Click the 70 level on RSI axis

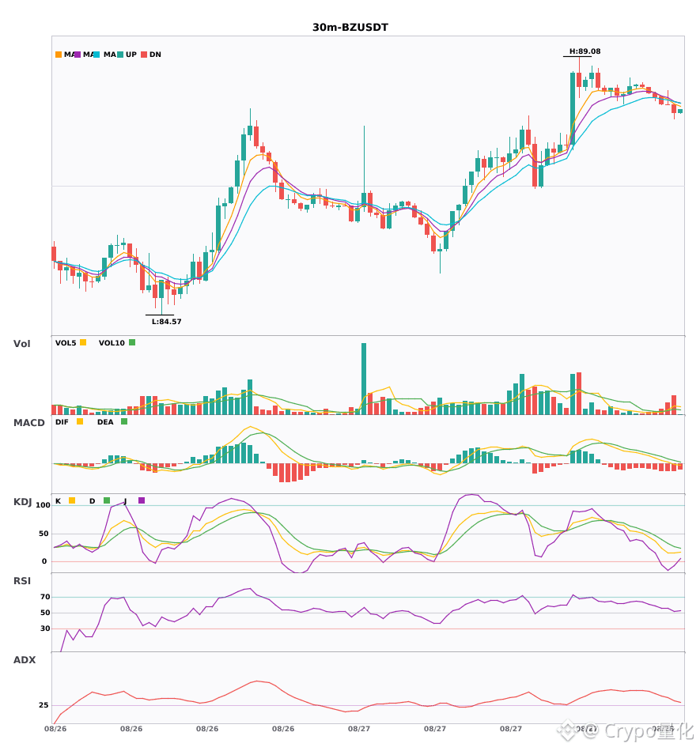coord(45,597)
